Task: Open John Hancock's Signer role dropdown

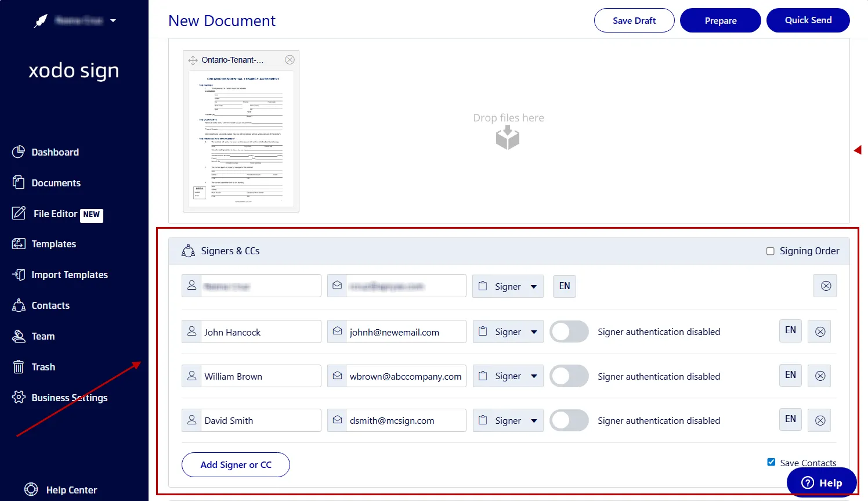Action: coord(508,331)
